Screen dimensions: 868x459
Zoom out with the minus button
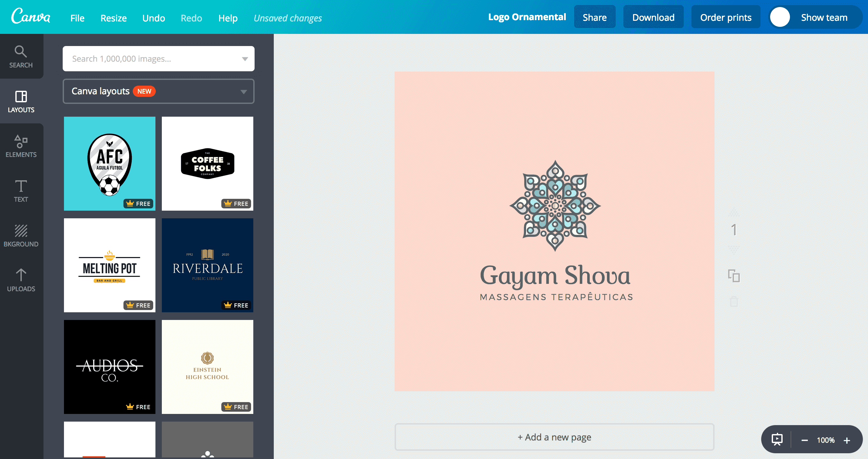(804, 440)
